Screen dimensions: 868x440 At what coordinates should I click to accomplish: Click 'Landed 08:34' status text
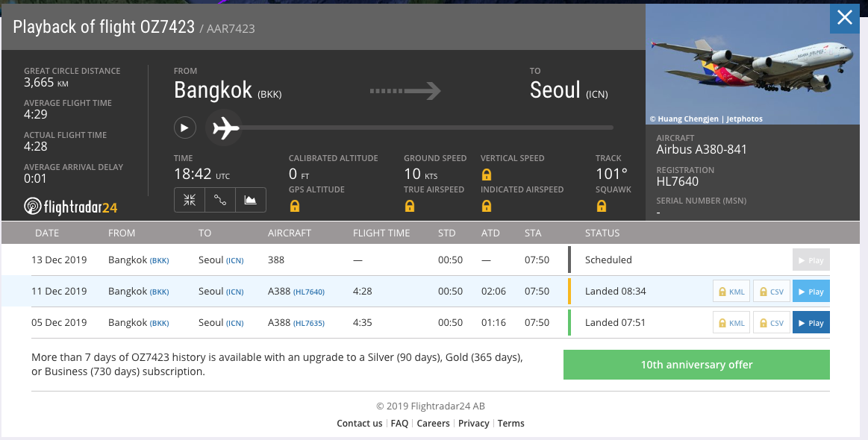[616, 291]
